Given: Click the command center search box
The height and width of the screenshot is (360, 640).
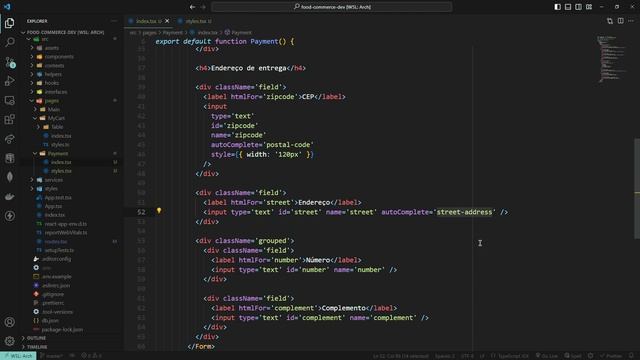Looking at the screenshot, I should [332, 7].
